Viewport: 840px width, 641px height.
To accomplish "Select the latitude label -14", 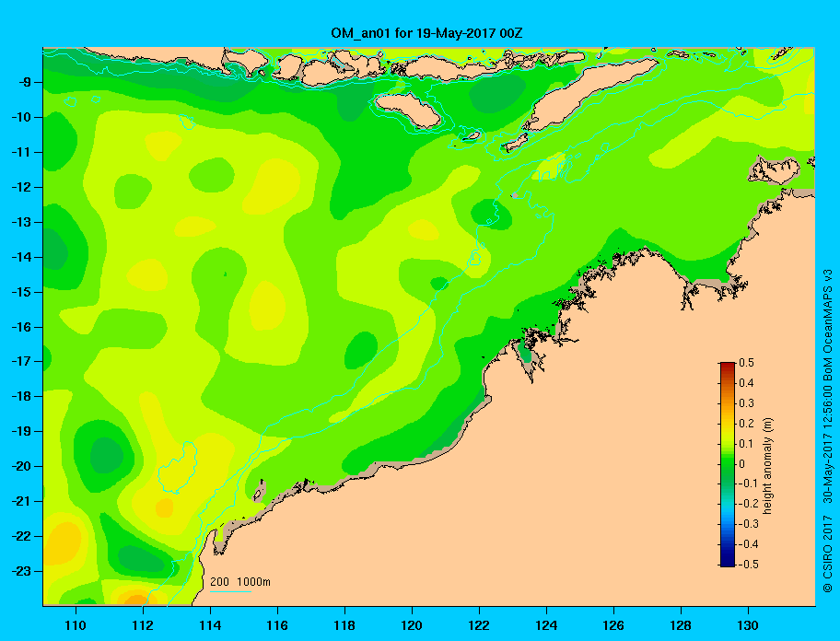I will 20,257.
